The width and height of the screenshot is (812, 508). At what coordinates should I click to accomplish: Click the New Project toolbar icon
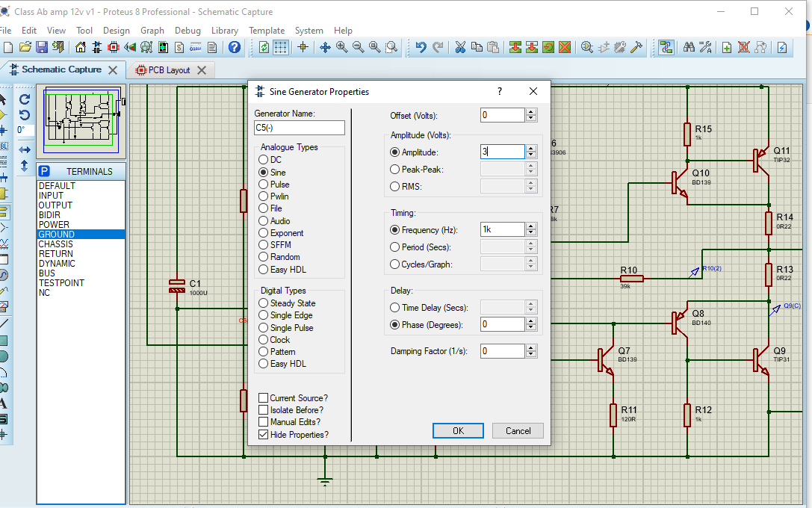[x=7, y=48]
